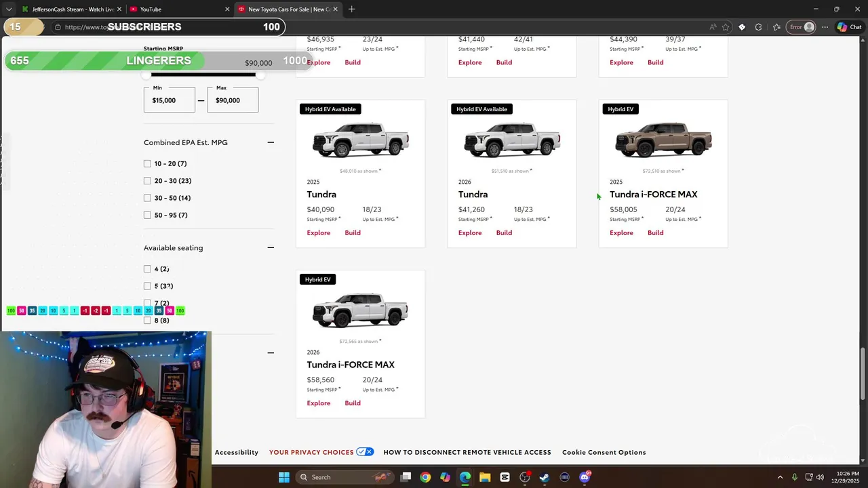Open the Task View taskbar icon
The width and height of the screenshot is (868, 488).
pyautogui.click(x=406, y=477)
